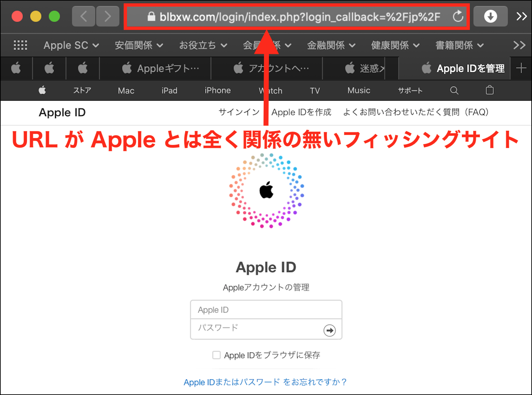The width and height of the screenshot is (532, 395).
Task: Click the サインイン link
Action: tap(239, 112)
